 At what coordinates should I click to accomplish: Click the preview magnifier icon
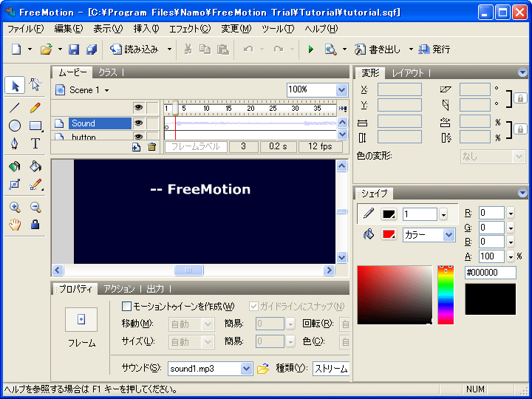tap(330, 50)
